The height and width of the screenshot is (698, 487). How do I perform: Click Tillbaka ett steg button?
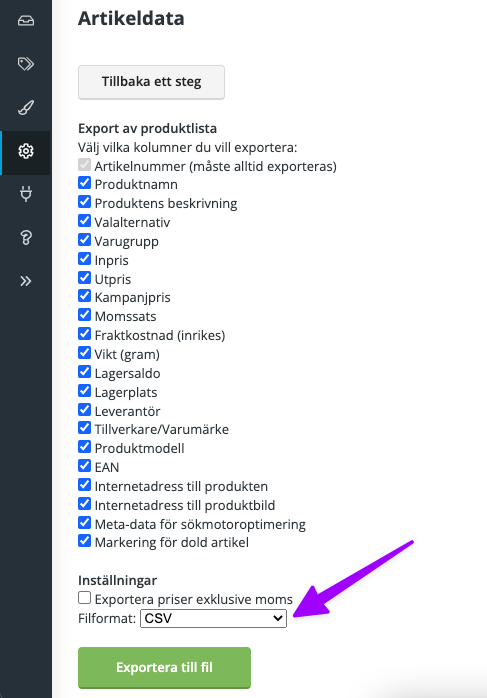[x=151, y=82]
